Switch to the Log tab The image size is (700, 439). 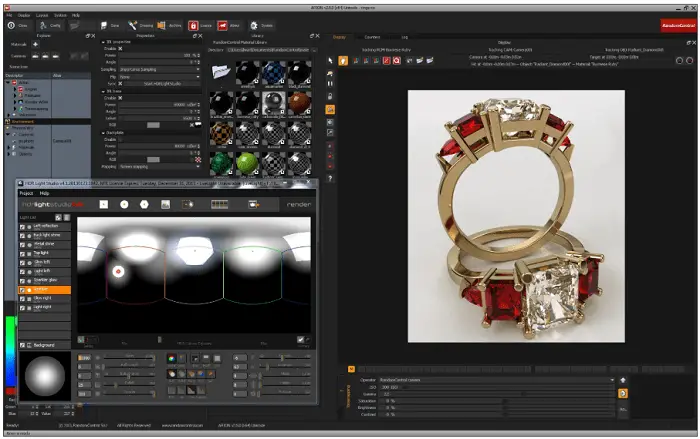coord(404,37)
